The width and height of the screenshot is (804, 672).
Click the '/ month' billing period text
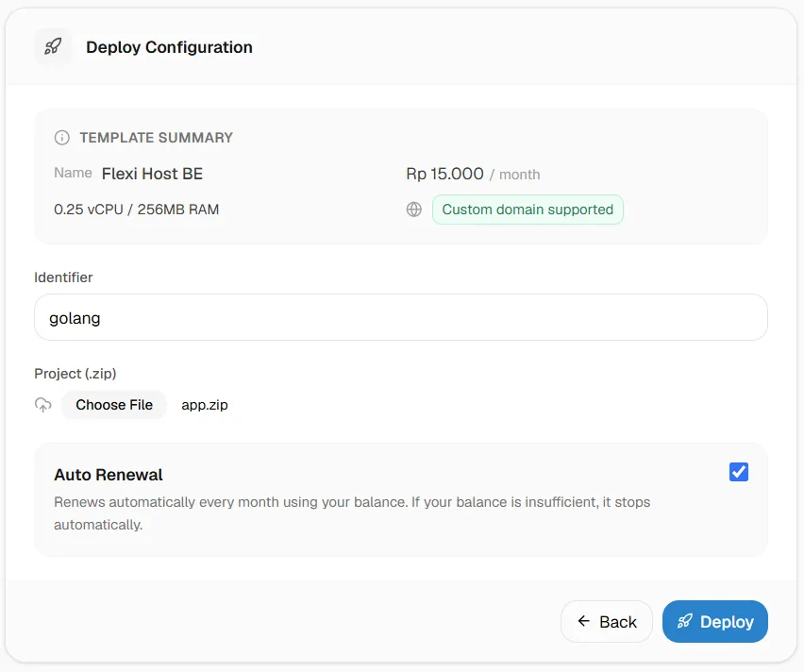[x=514, y=175]
